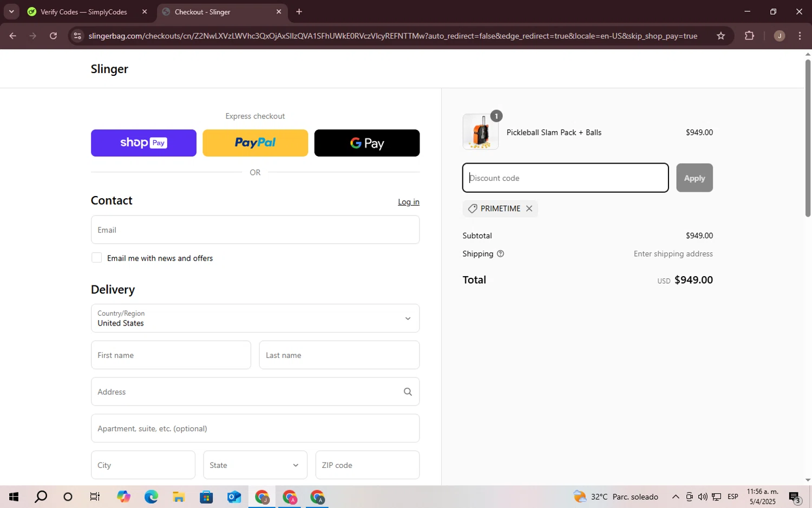Open a new browser tab
The height and width of the screenshot is (508, 812).
point(299,11)
